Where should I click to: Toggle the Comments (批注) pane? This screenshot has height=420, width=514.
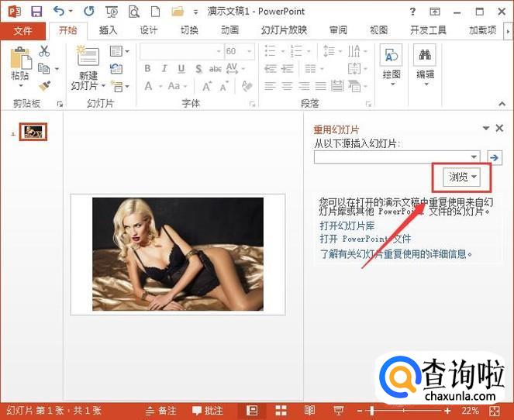click(x=208, y=410)
